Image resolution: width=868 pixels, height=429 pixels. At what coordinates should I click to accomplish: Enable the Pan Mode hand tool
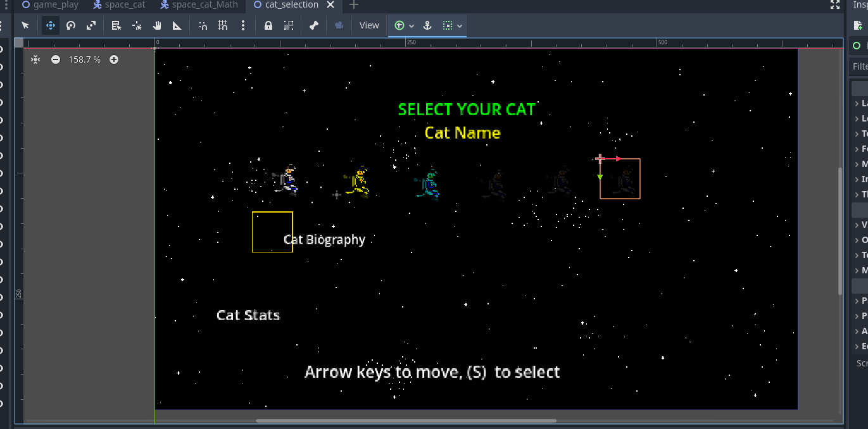157,25
